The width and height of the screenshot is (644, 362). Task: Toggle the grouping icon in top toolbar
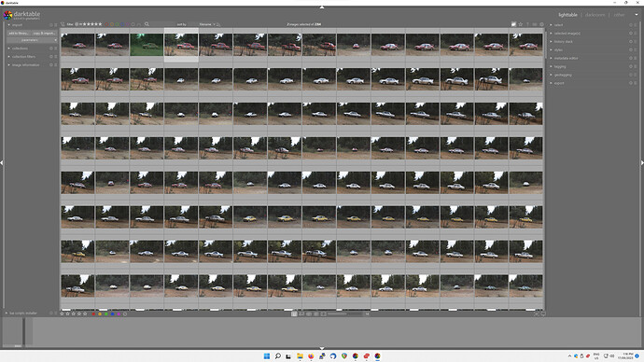click(513, 24)
